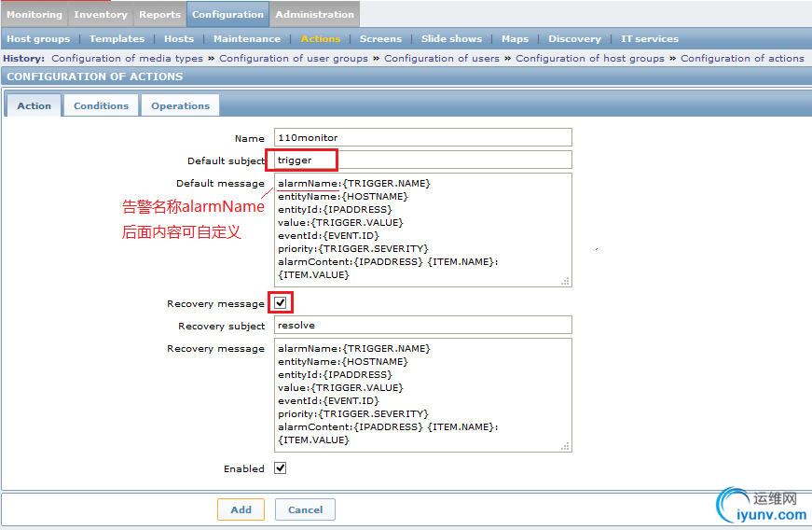
Task: Open history link Configuration of actions
Action: [742, 59]
